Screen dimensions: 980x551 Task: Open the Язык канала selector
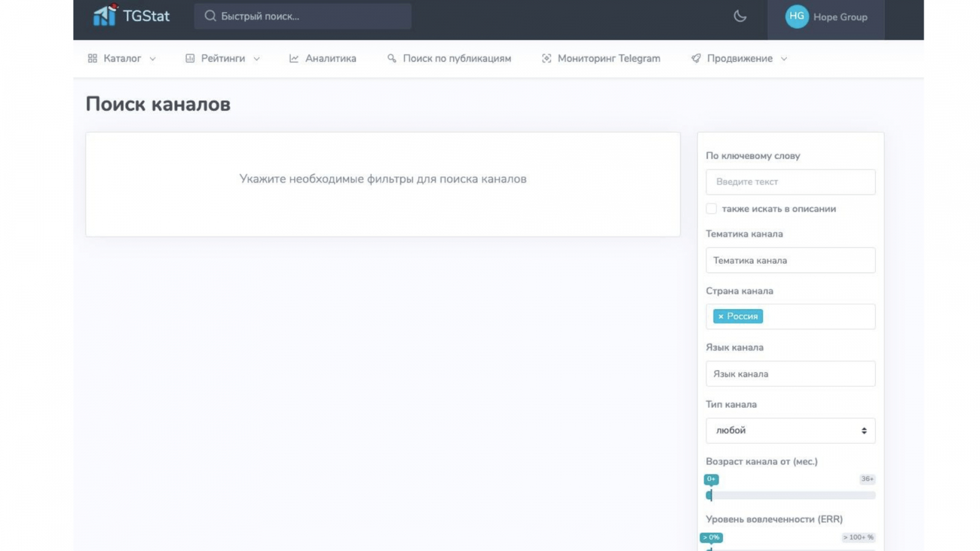pyautogui.click(x=791, y=373)
